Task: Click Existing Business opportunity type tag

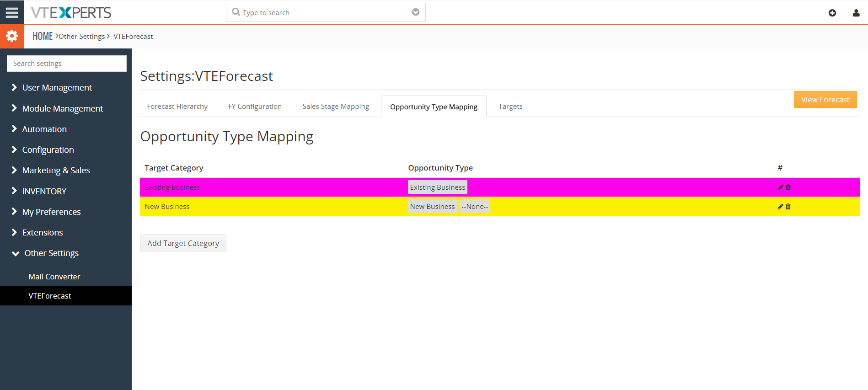Action: point(437,187)
